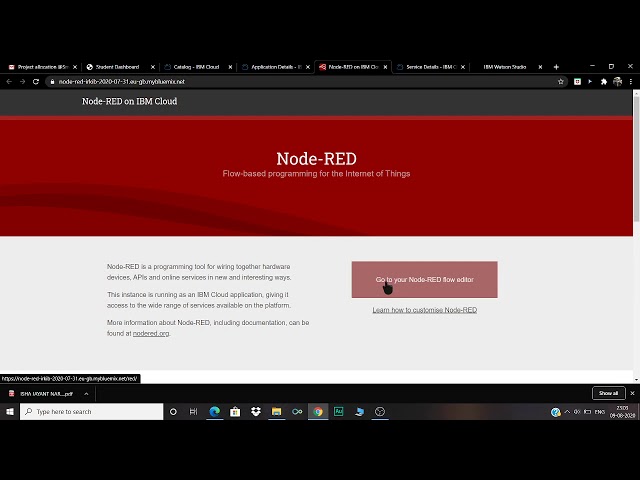The image size is (640, 480).
Task: Show hidden system tray icons
Action: click(567, 412)
